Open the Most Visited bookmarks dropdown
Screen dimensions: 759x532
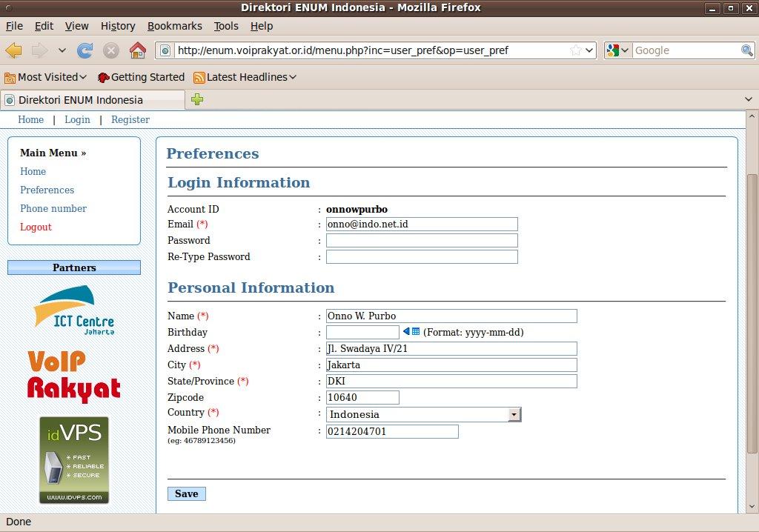46,77
